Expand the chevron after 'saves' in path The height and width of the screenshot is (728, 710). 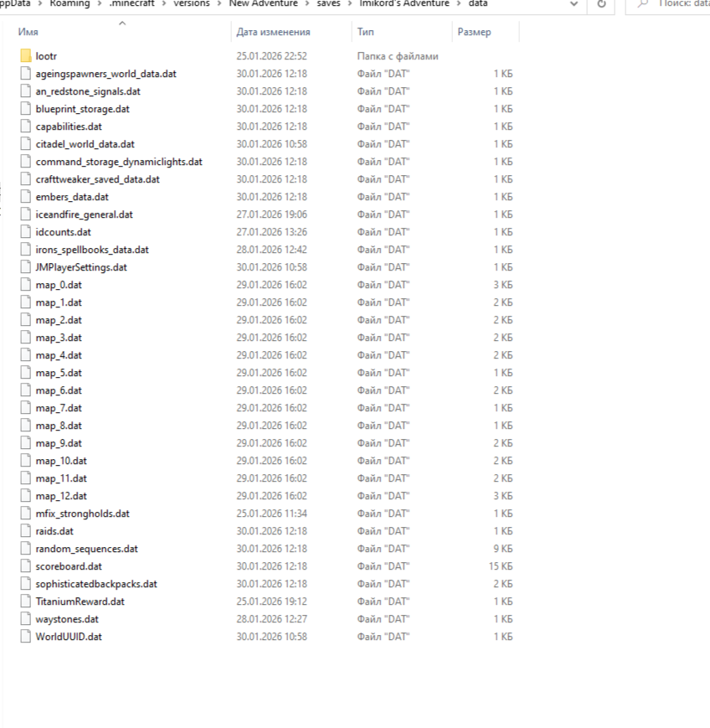(349, 4)
